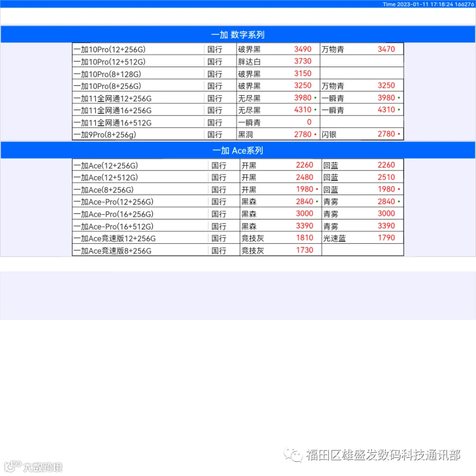Click 黑森 price 3390
The height and width of the screenshot is (476, 476).
click(x=305, y=225)
